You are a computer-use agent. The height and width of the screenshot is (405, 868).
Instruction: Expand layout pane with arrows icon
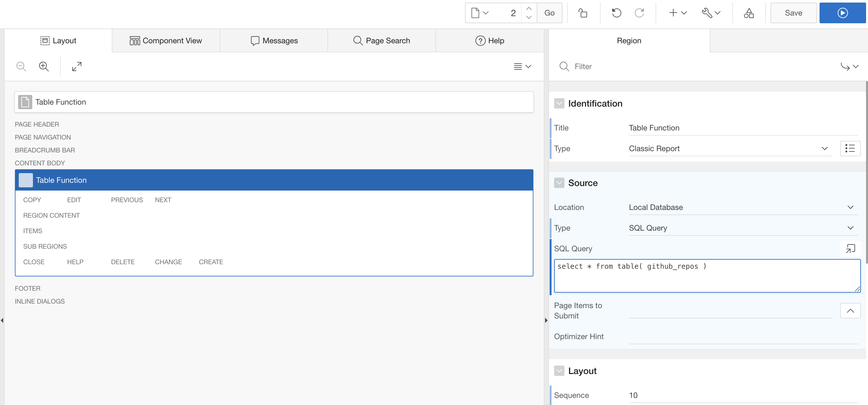click(77, 67)
